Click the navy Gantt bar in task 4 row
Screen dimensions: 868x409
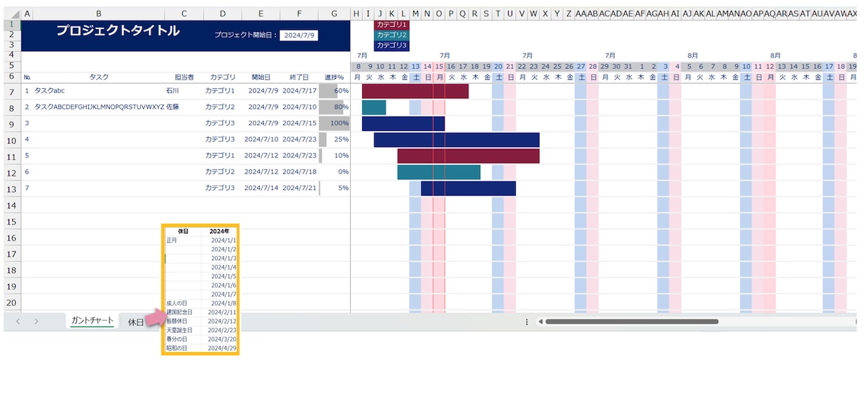coord(457,139)
